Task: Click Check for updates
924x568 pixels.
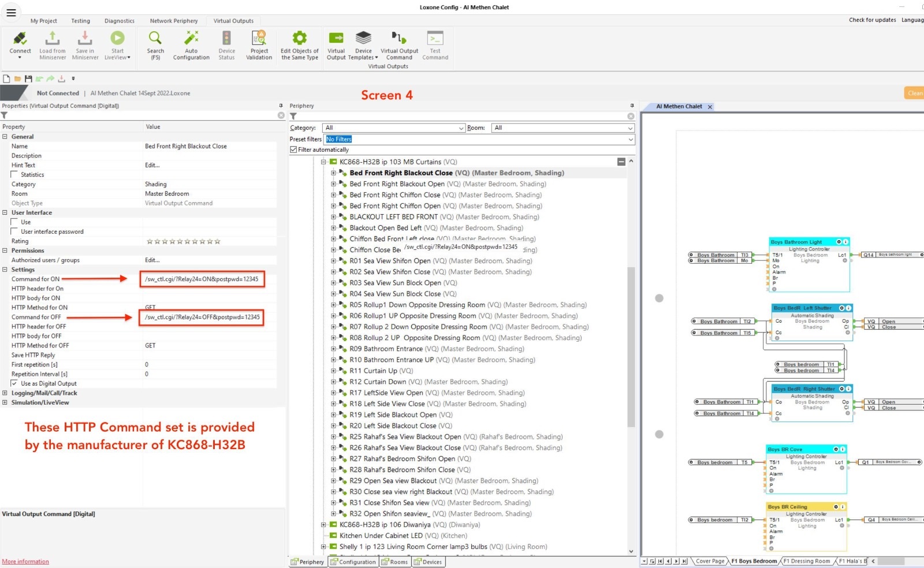Action: tap(872, 20)
